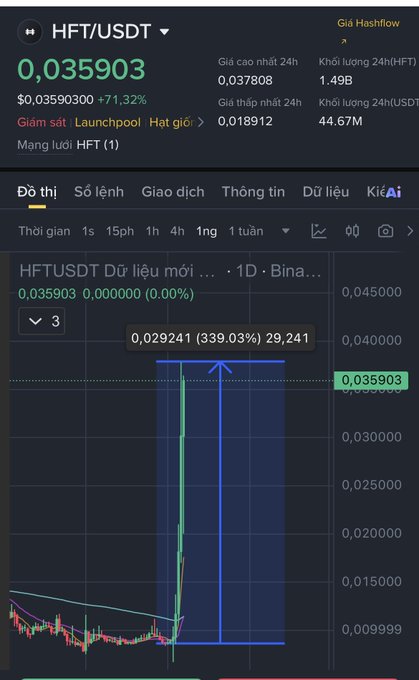
Task: Switch to the Sổ lệnh tab
Action: click(99, 192)
